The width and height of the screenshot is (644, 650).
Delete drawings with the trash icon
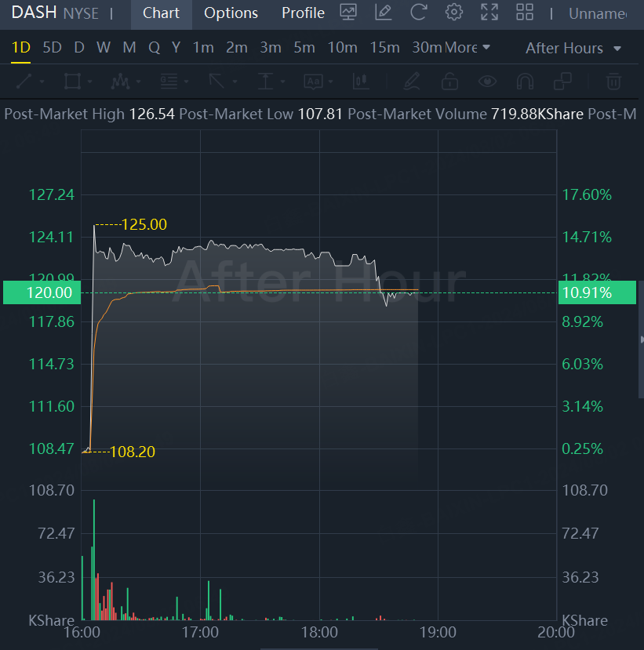[x=613, y=82]
